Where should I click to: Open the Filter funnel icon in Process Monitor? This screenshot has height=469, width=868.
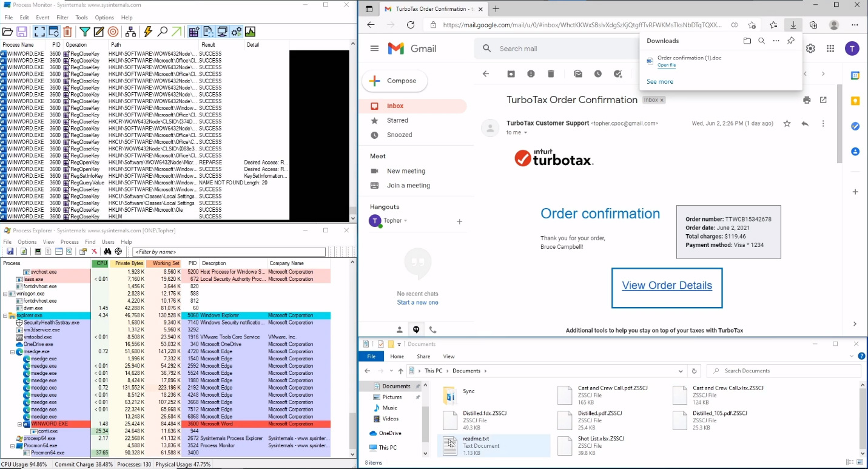[85, 32]
